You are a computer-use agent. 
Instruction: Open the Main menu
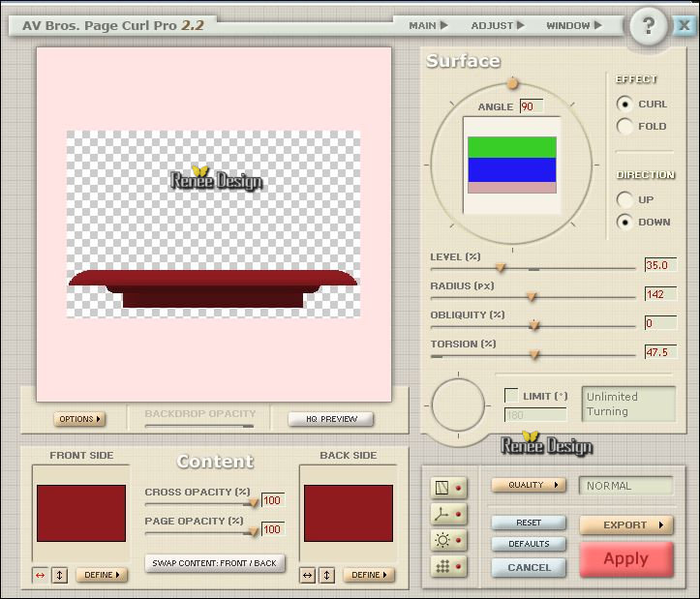tap(428, 25)
